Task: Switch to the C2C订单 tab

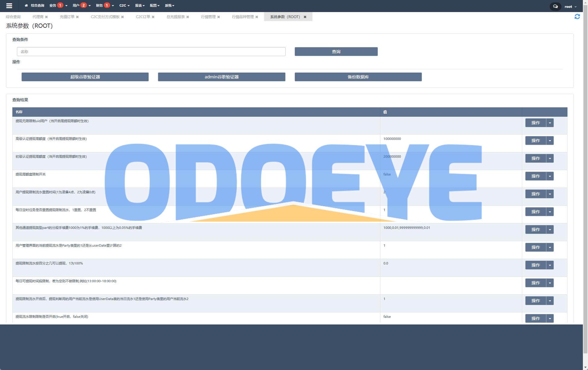Action: coord(143,17)
